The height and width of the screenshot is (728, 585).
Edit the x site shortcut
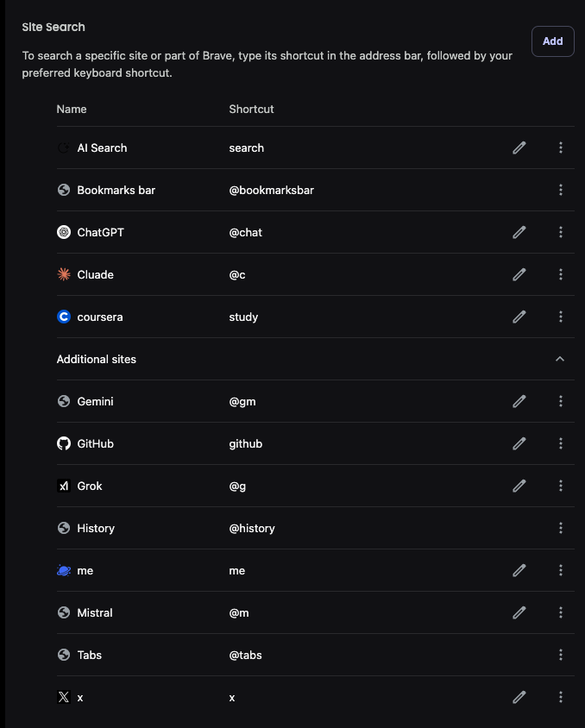pos(519,696)
